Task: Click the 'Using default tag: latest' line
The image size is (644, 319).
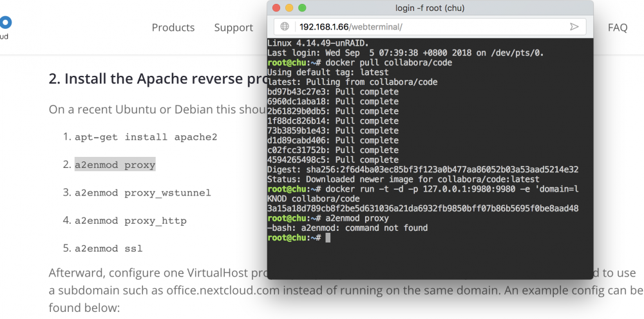Action: [x=328, y=73]
